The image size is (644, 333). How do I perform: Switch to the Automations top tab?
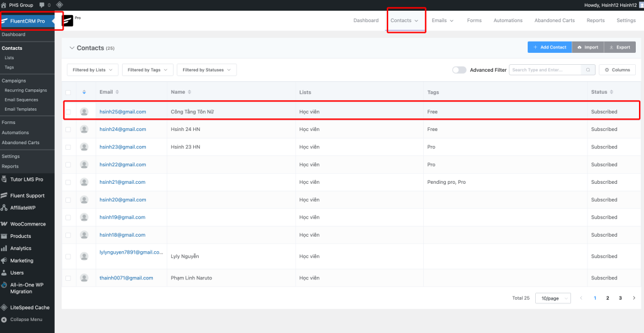tap(508, 20)
